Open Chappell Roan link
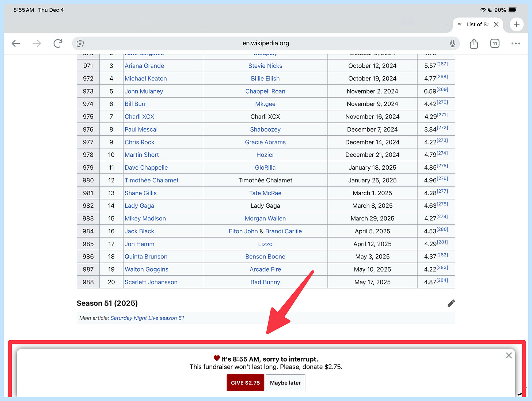532x401 pixels. (265, 91)
